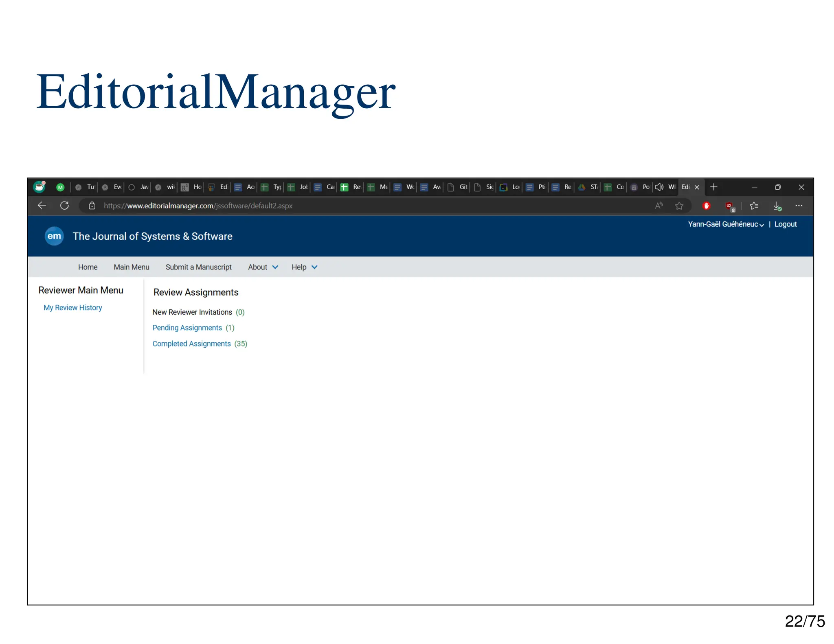
Task: Open My Review History link
Action: pos(73,308)
